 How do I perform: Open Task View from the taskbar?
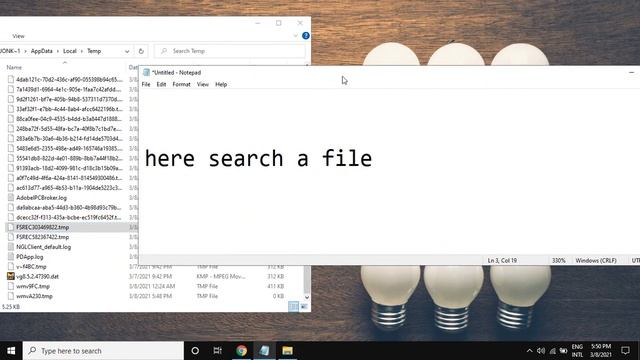218,351
